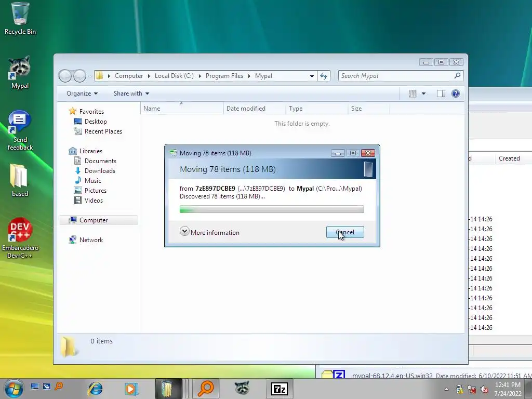This screenshot has width=532, height=399.
Task: Open Music library in navigation pane
Action: pyautogui.click(x=92, y=180)
